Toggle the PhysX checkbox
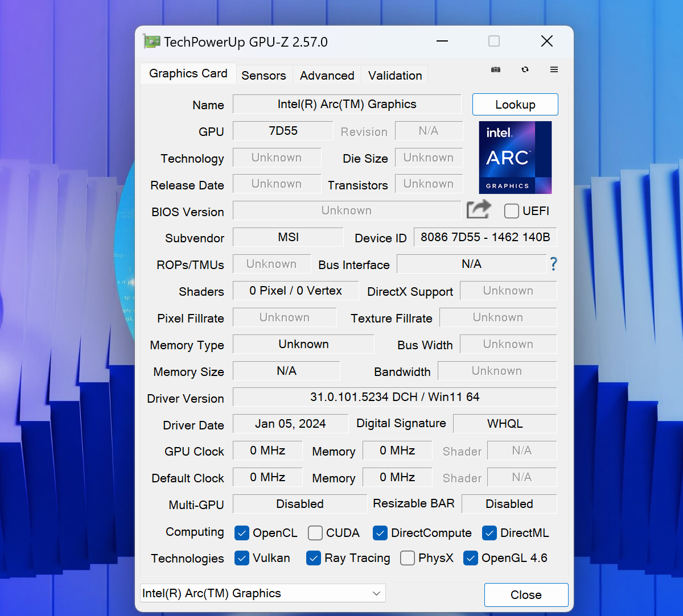 click(x=408, y=558)
